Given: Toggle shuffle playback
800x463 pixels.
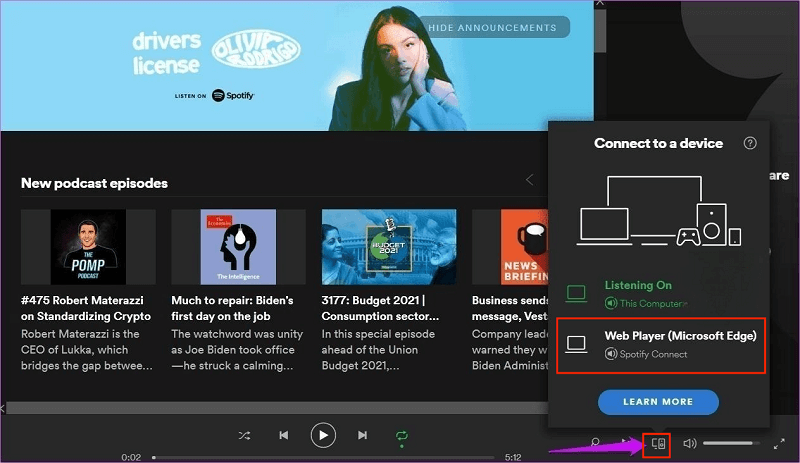Looking at the screenshot, I should (245, 436).
